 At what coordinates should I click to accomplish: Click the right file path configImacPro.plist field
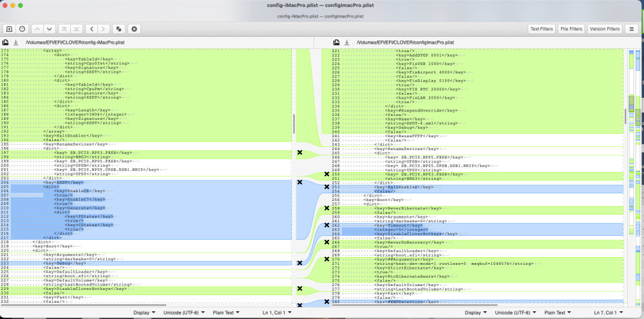tap(405, 43)
